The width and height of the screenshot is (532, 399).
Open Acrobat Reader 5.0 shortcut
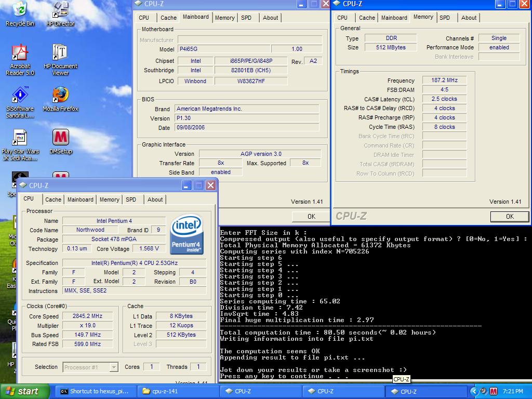20,60
